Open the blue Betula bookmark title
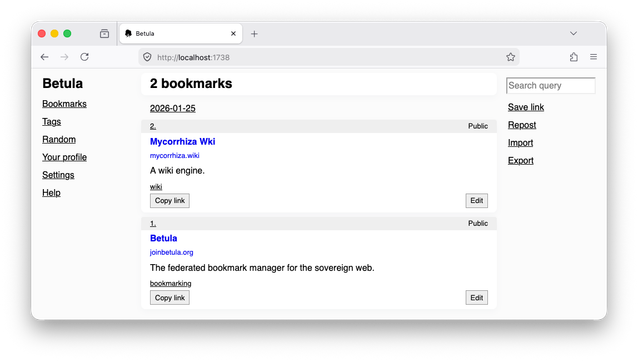The image size is (638, 361). pyautogui.click(x=164, y=238)
